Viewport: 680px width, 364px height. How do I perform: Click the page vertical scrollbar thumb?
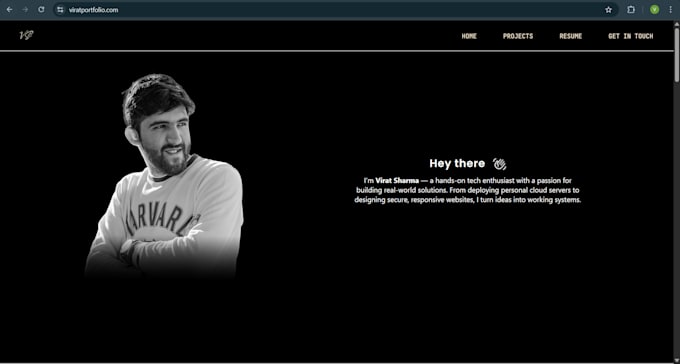point(677,54)
